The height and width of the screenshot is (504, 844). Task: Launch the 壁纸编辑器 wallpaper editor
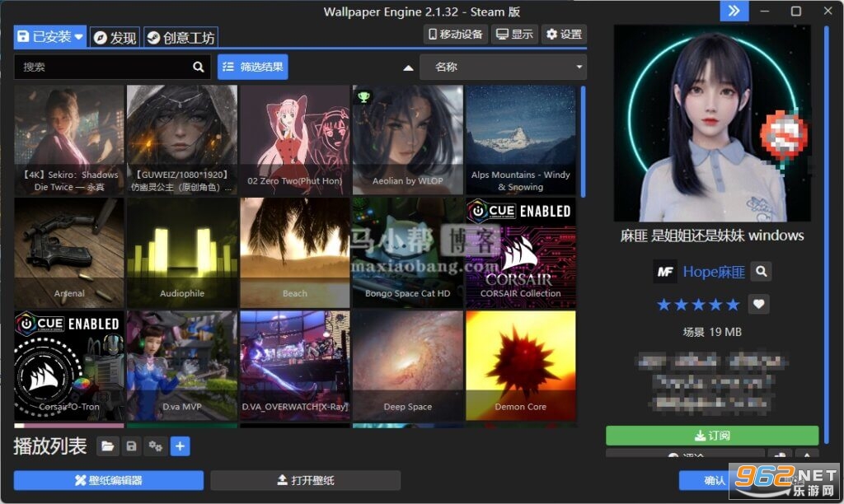coord(109,480)
